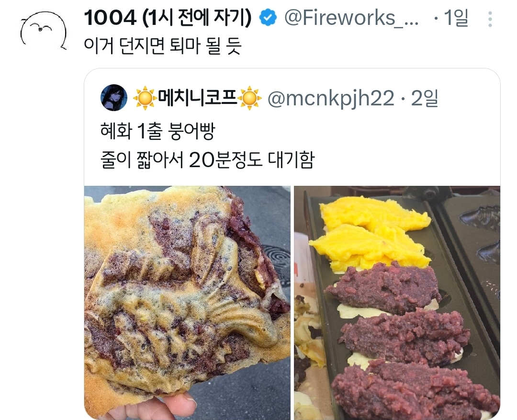Open 메치니코프's small profile avatar
This screenshot has height=420, width=517.
(x=114, y=98)
